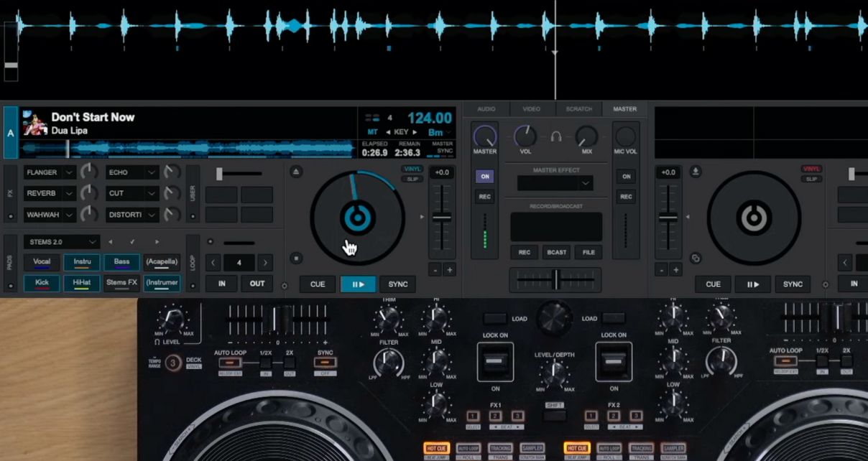Screen dimensions: 868x461
Task: Select the MASTER mixer tab
Action: pos(624,109)
